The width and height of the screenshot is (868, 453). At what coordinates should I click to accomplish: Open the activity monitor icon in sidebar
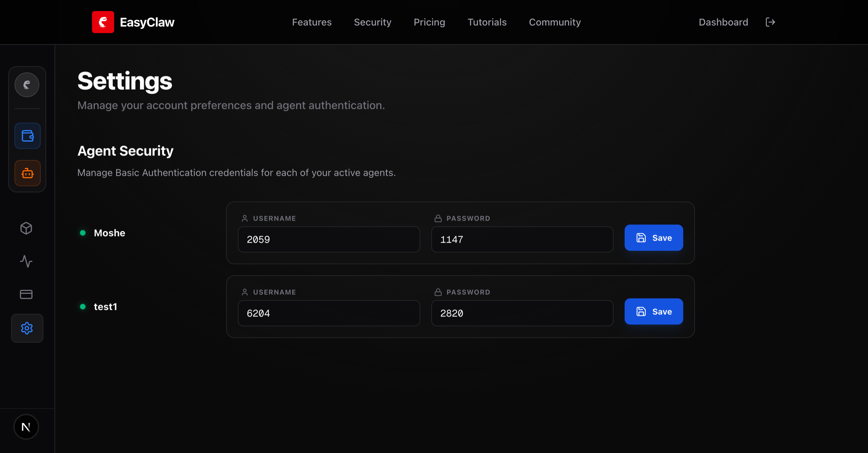[27, 261]
